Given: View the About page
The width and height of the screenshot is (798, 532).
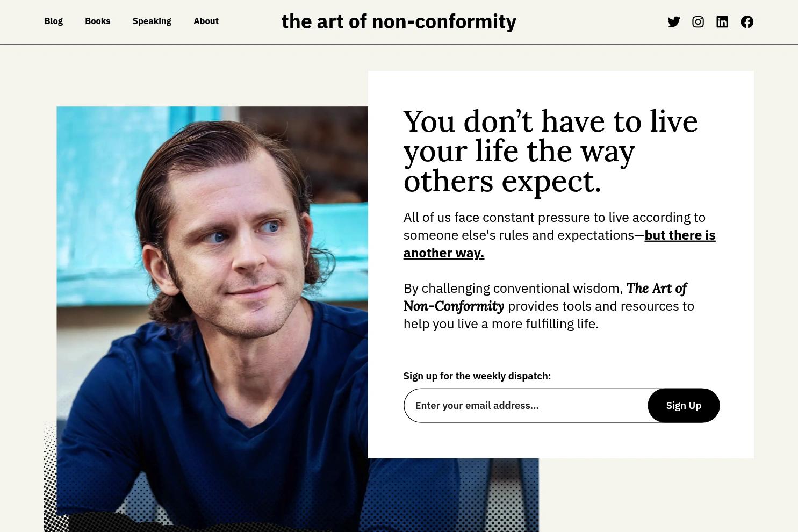Looking at the screenshot, I should coord(206,21).
